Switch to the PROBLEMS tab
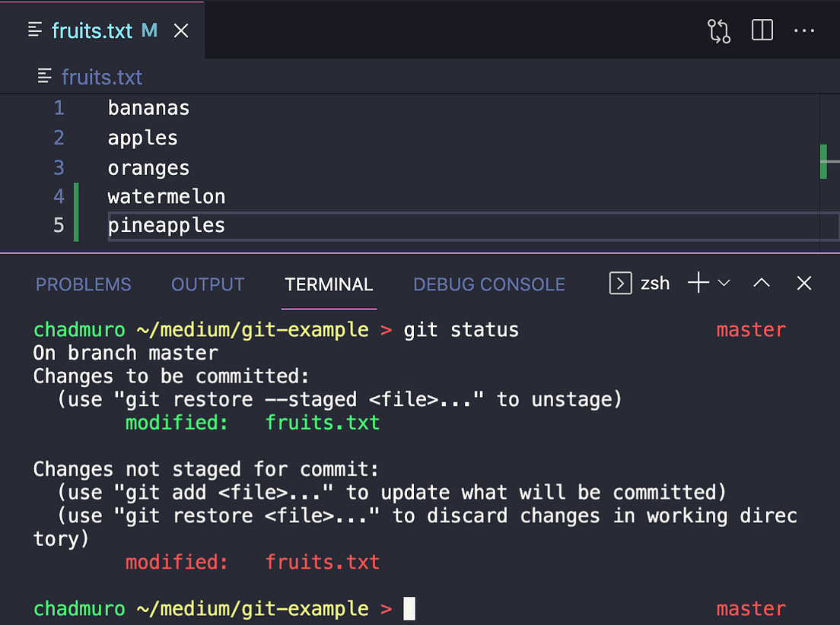 pyautogui.click(x=84, y=284)
